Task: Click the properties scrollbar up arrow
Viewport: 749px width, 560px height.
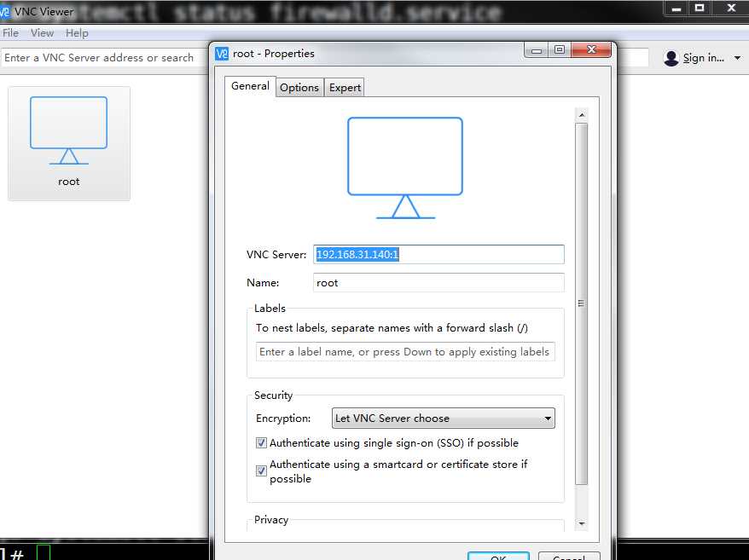Action: point(581,115)
